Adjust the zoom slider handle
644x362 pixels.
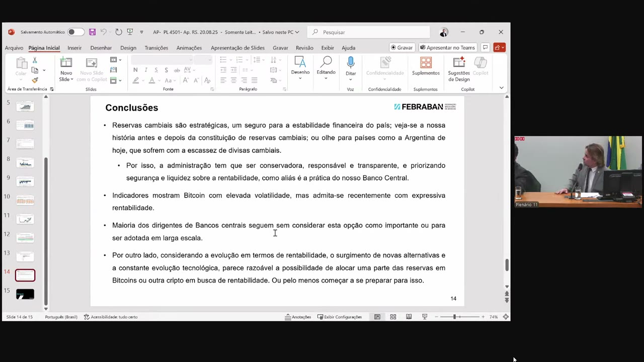454,317
